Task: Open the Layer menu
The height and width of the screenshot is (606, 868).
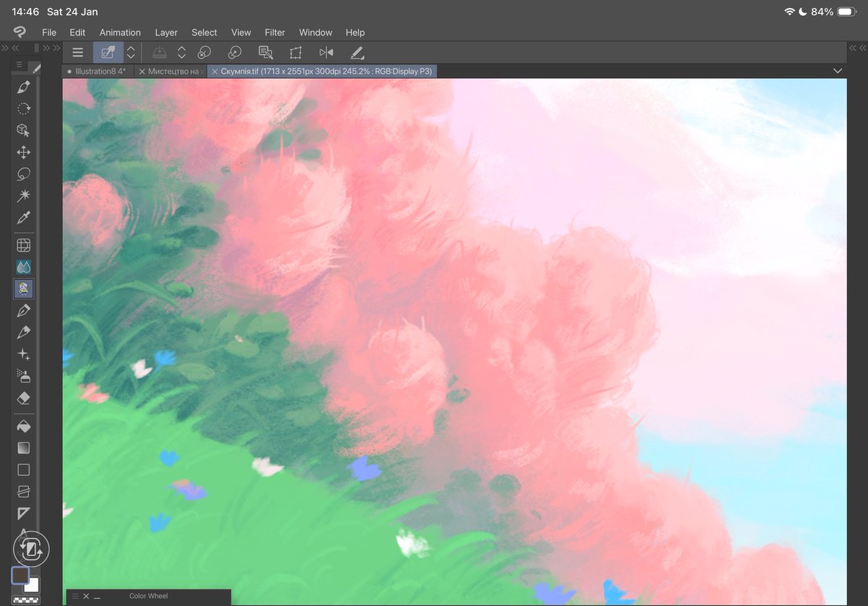Action: pyautogui.click(x=166, y=33)
